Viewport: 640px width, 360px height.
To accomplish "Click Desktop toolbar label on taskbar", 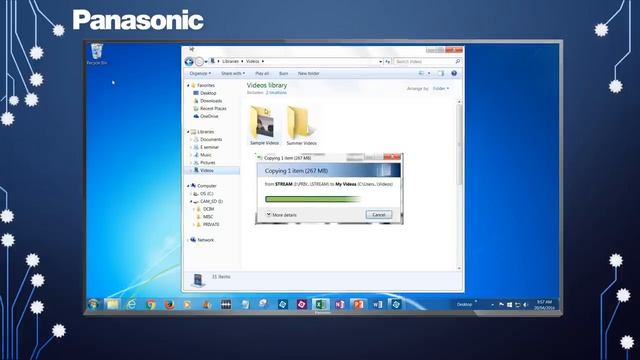I will [x=464, y=304].
